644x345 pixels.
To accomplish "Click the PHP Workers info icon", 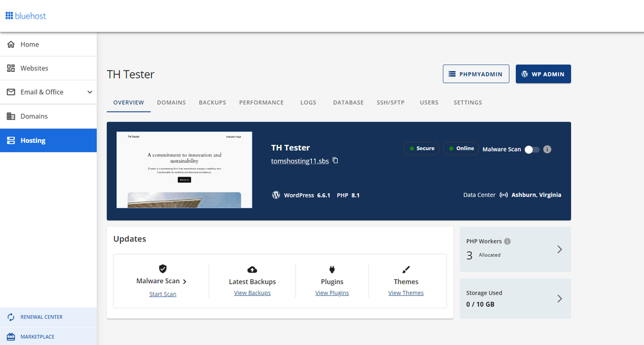I will pyautogui.click(x=508, y=241).
